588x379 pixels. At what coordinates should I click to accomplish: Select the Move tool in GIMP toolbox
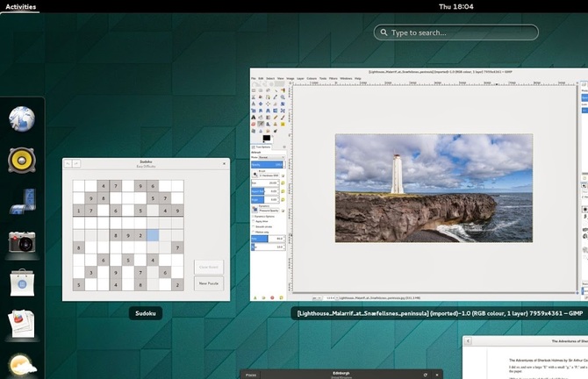click(x=261, y=104)
